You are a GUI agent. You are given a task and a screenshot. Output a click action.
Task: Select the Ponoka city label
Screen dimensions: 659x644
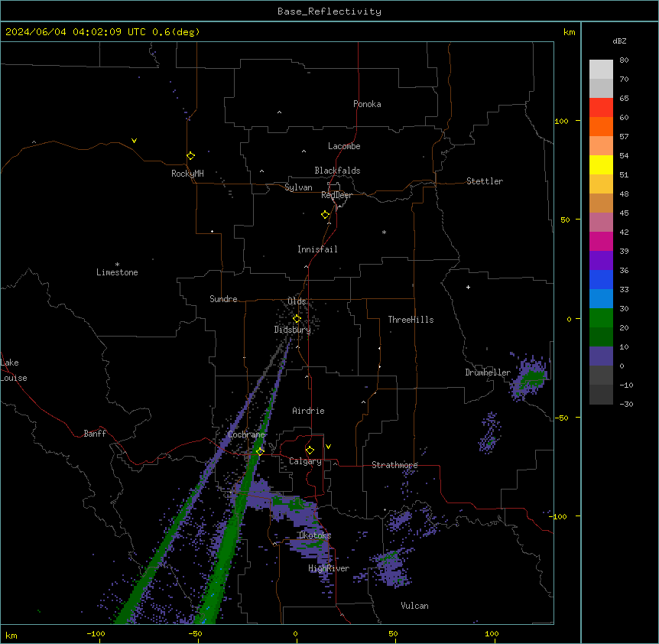pyautogui.click(x=367, y=104)
